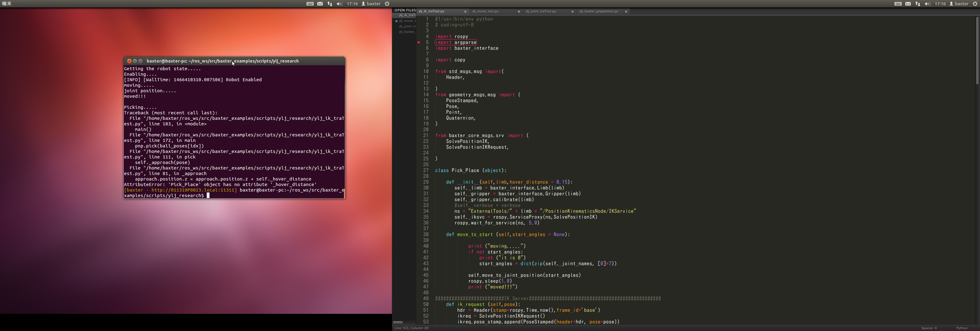This screenshot has height=331, width=980.
Task: Click the commented '#self._verbose = verbose' line
Action: pyautogui.click(x=487, y=205)
